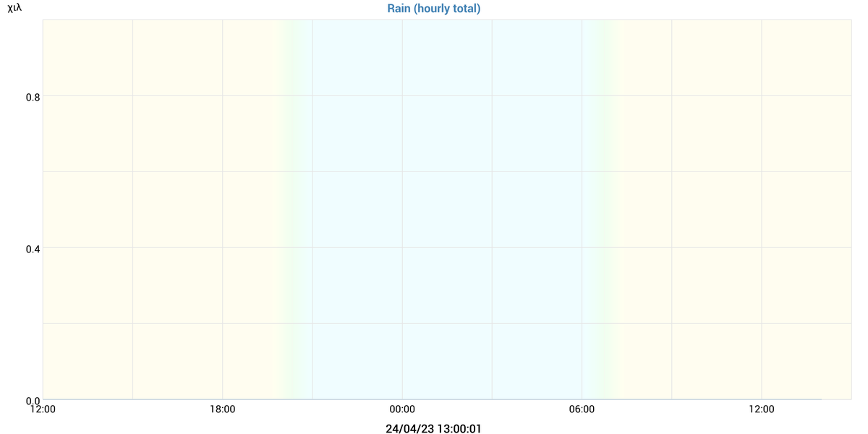Click the x-axis label 06:00
Viewport: 868px width, 434px height.
(x=582, y=409)
